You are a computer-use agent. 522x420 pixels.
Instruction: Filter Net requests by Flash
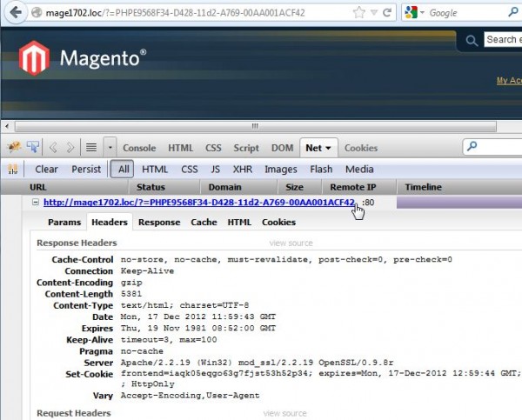tap(321, 169)
